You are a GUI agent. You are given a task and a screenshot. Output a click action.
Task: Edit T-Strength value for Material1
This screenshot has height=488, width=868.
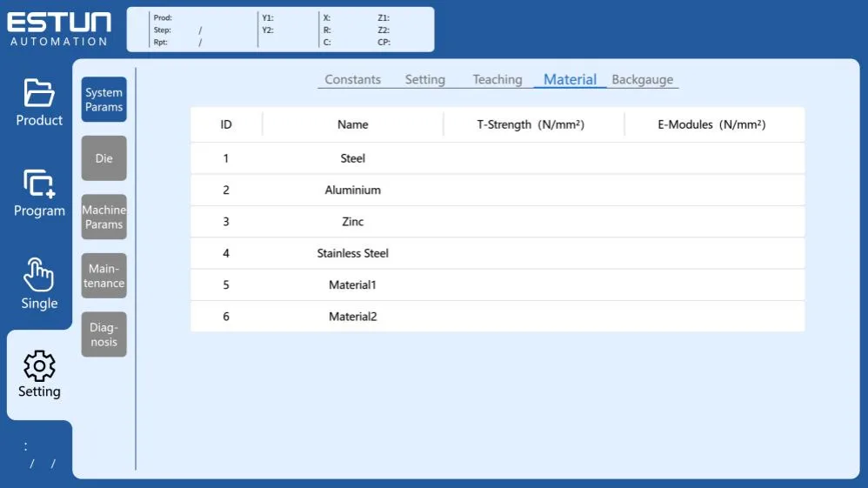pyautogui.click(x=534, y=284)
